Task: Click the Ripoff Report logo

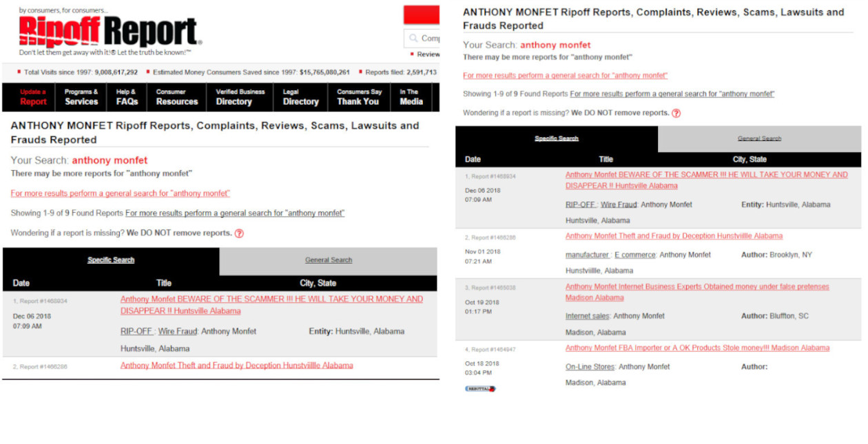Action: [x=110, y=32]
